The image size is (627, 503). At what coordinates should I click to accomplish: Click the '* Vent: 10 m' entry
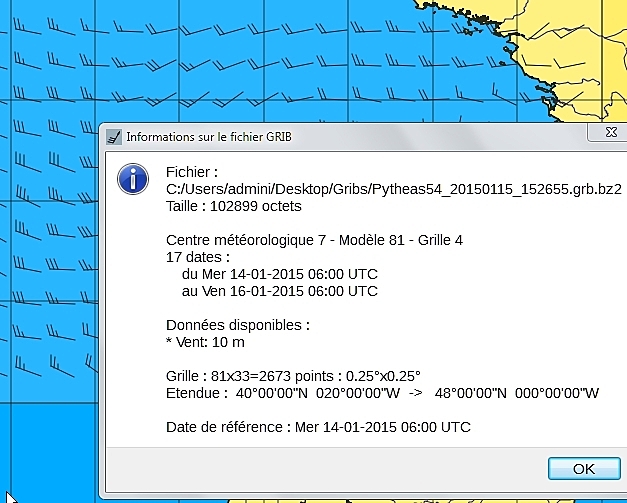[205, 342]
